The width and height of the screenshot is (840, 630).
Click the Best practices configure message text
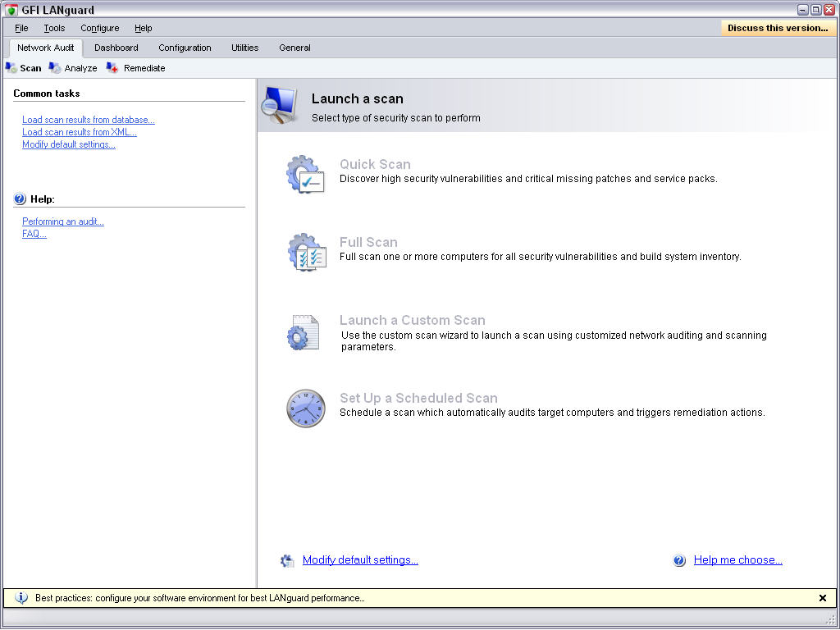200,598
